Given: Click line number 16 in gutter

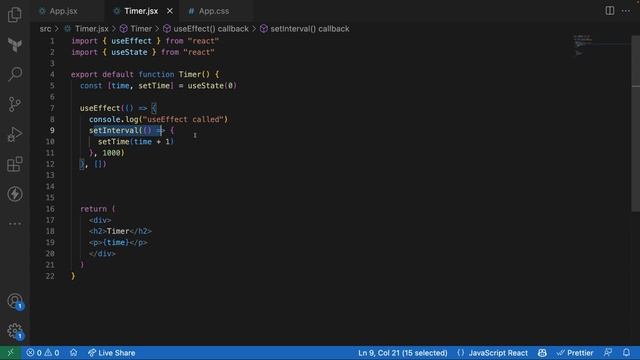Looking at the screenshot, I should coord(50,209).
